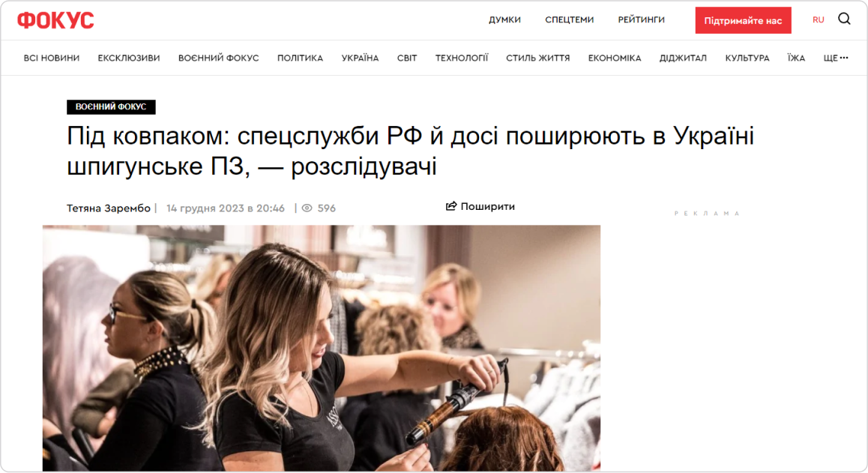This screenshot has height=473, width=868.
Task: Open author Тетяна Зарембо's page
Action: click(x=109, y=208)
